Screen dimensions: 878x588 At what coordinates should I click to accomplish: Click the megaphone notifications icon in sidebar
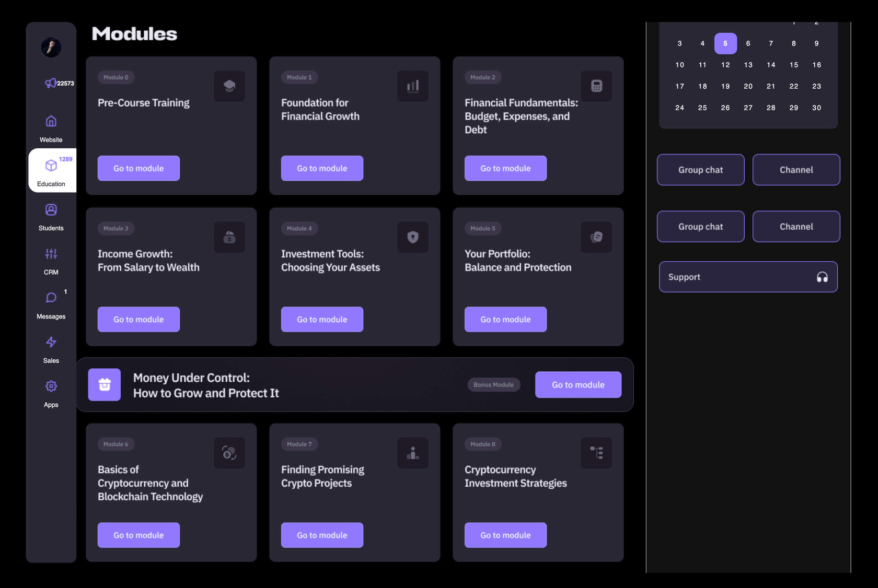coord(51,83)
